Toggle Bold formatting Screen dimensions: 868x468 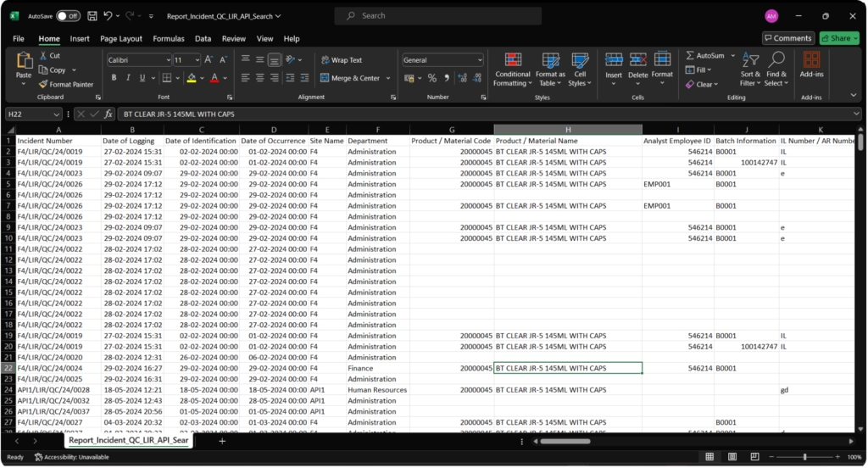[114, 78]
